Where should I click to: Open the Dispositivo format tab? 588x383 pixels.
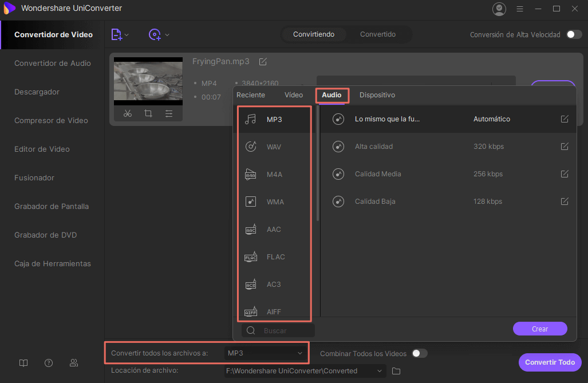point(377,95)
